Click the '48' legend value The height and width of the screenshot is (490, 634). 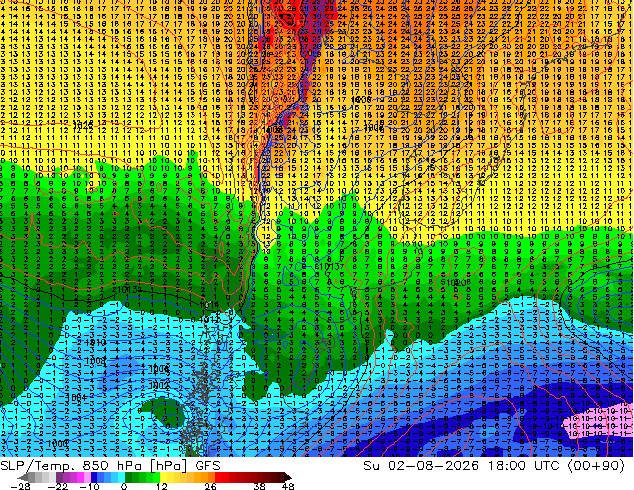pos(288,486)
